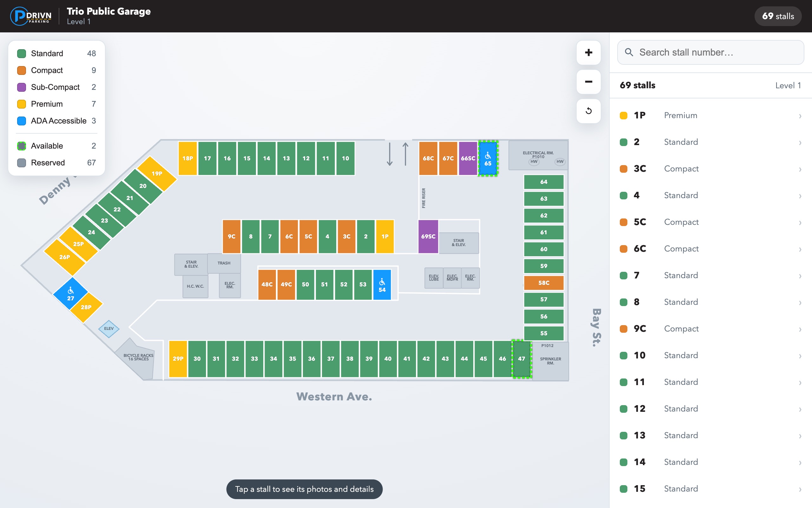Click the 69 stalls badge in header
The width and height of the screenshot is (812, 508).
[778, 16]
